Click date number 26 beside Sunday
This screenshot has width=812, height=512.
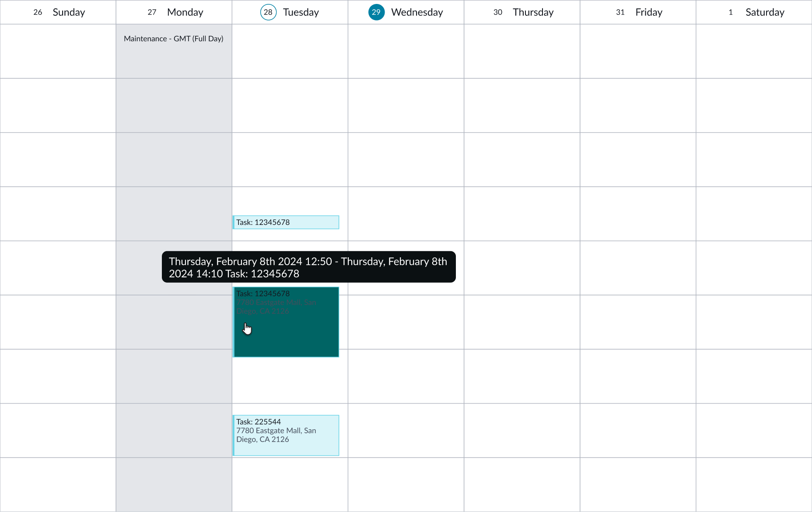38,12
